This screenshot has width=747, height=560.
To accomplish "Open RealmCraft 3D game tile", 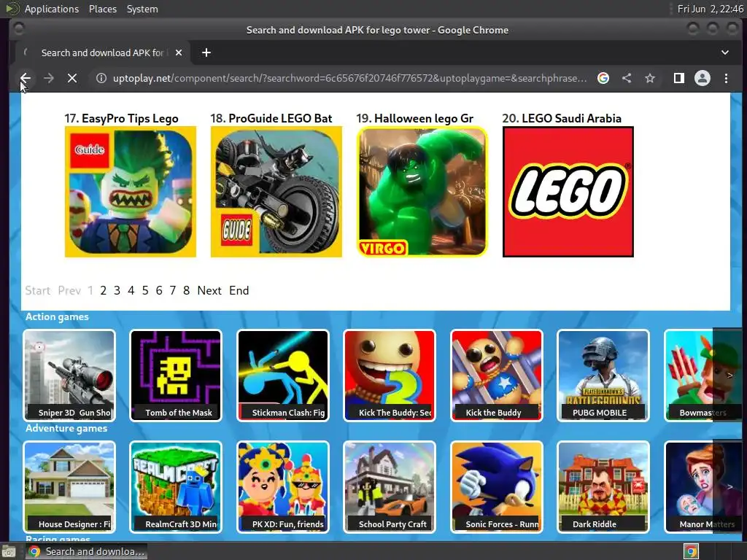I will (x=176, y=486).
